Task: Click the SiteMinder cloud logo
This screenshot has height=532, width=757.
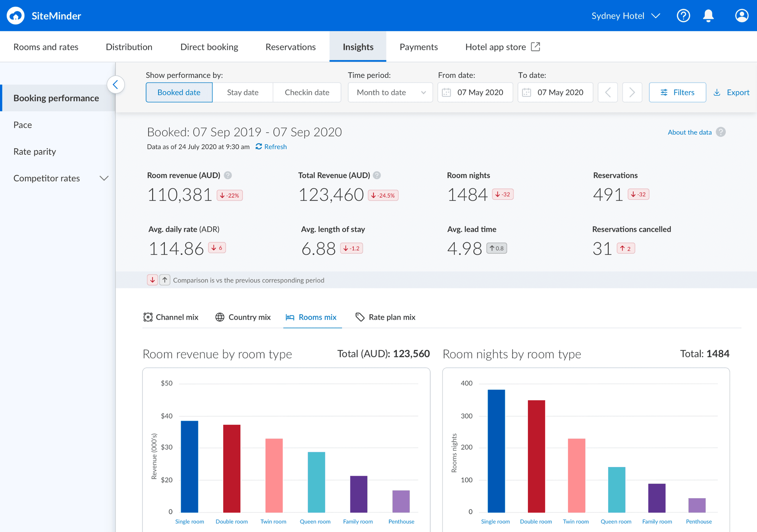Action: [15, 15]
